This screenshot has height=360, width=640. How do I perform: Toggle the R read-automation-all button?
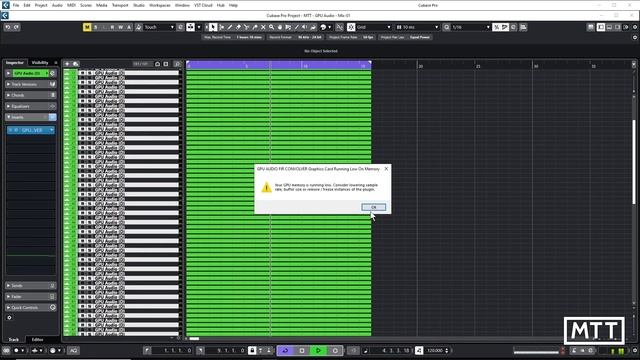(x=112, y=27)
